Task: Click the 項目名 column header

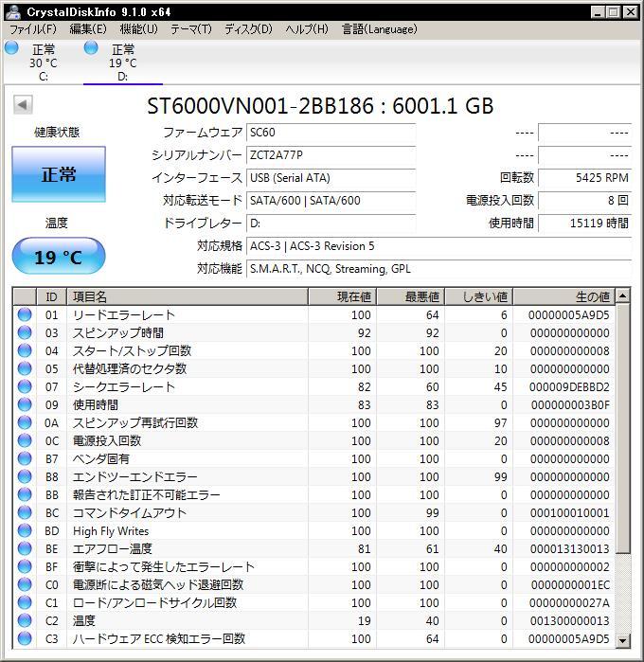Action: click(x=188, y=296)
